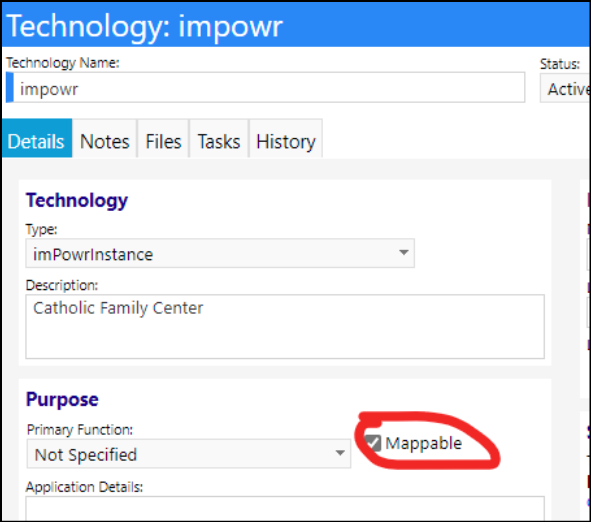
Task: Click the 'Description:' label
Action: point(62,285)
